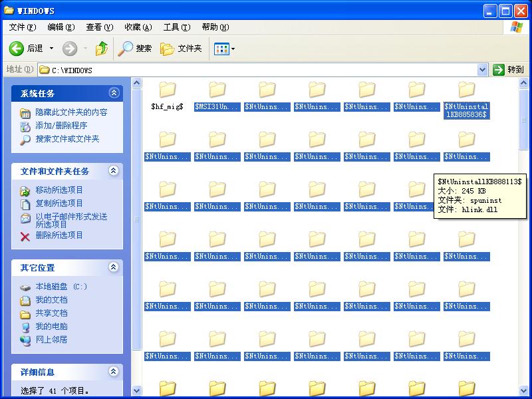Screen dimensions: 532x399
Task: Click the WINDOWS title bar folder icon
Action: click(9, 11)
